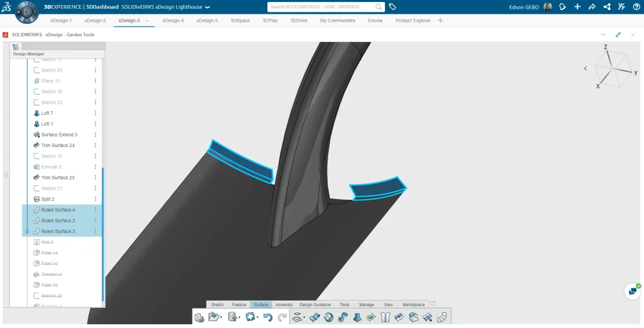Open the xDesign-4 dashboard tab
Viewport: 644px width, 328px height.
tap(173, 21)
